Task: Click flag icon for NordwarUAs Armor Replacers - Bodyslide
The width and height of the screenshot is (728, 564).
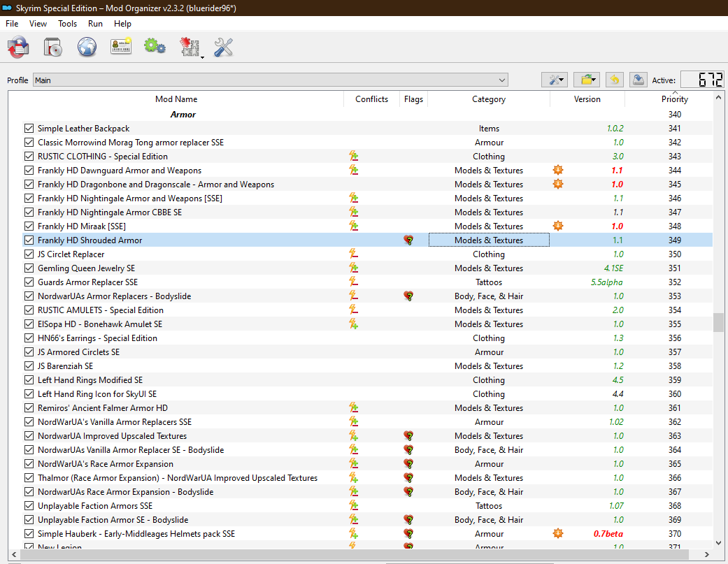Action: tap(408, 296)
